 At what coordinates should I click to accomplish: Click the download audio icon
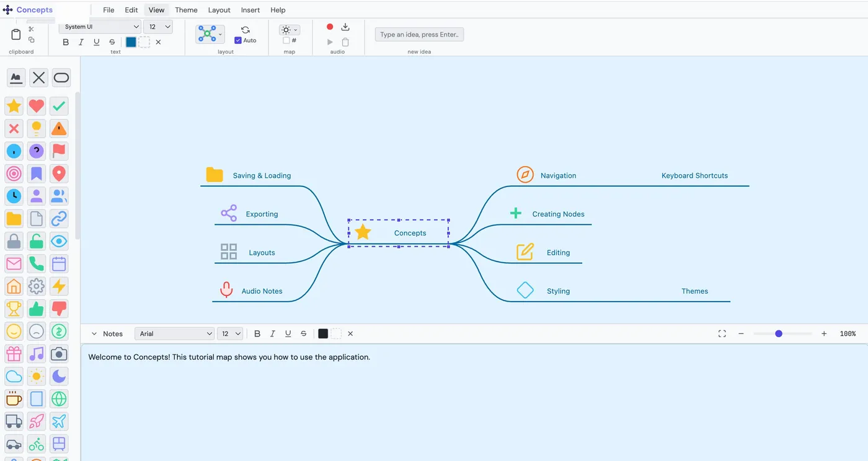click(346, 27)
